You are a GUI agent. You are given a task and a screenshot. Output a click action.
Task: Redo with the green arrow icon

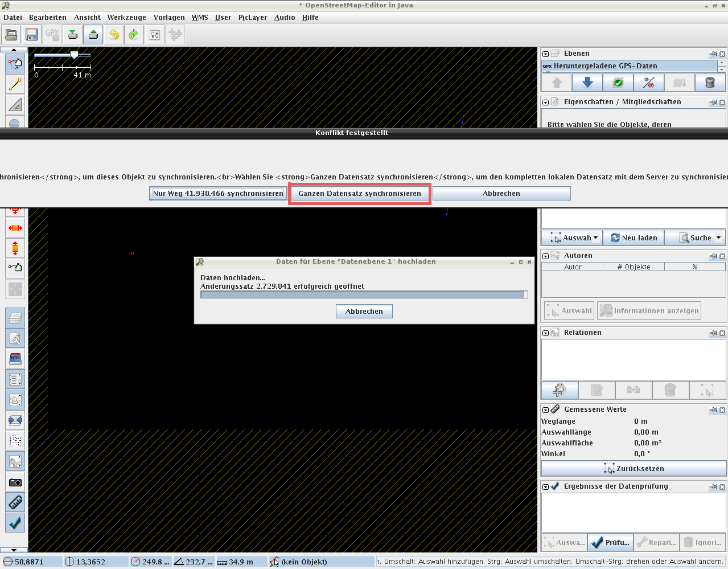134,35
